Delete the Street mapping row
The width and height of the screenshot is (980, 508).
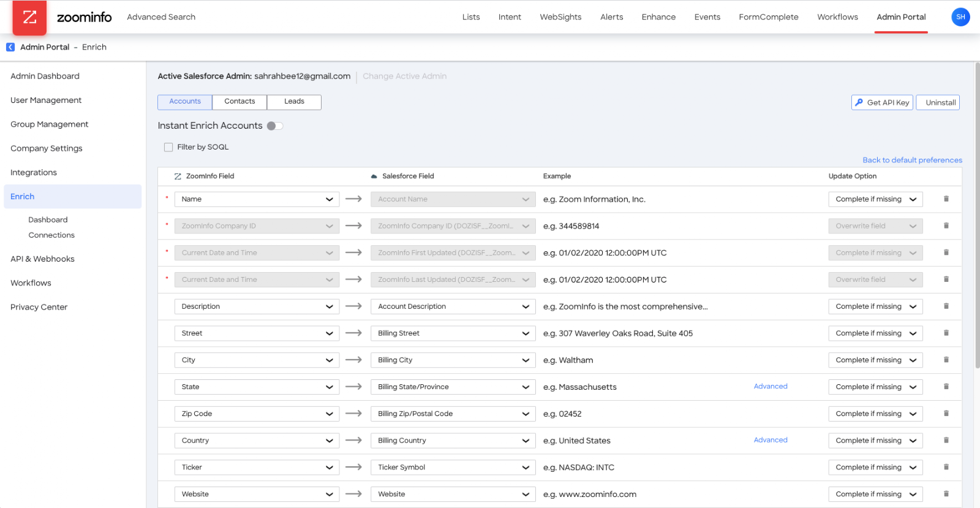tap(946, 333)
